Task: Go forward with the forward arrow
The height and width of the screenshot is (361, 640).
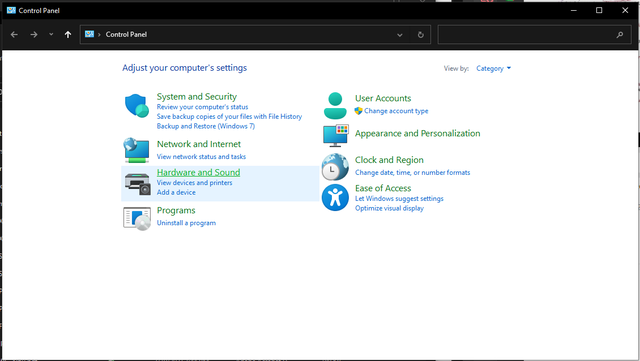Action: pos(34,35)
